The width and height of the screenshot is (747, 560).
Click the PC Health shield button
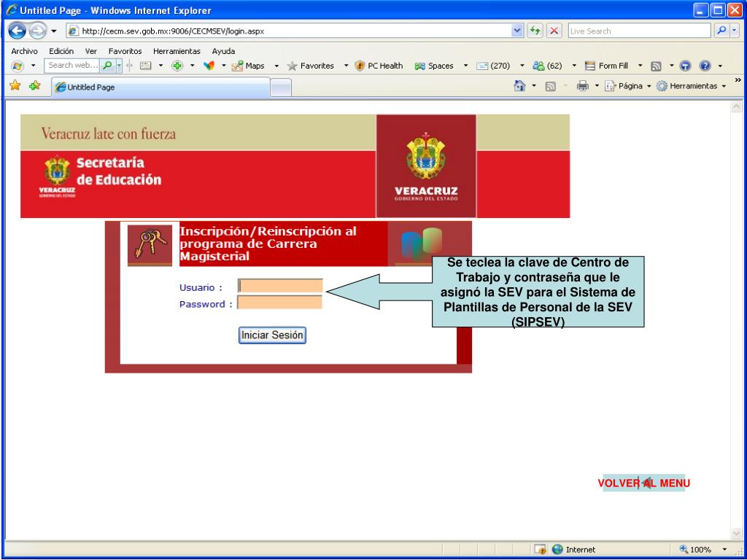click(x=379, y=66)
